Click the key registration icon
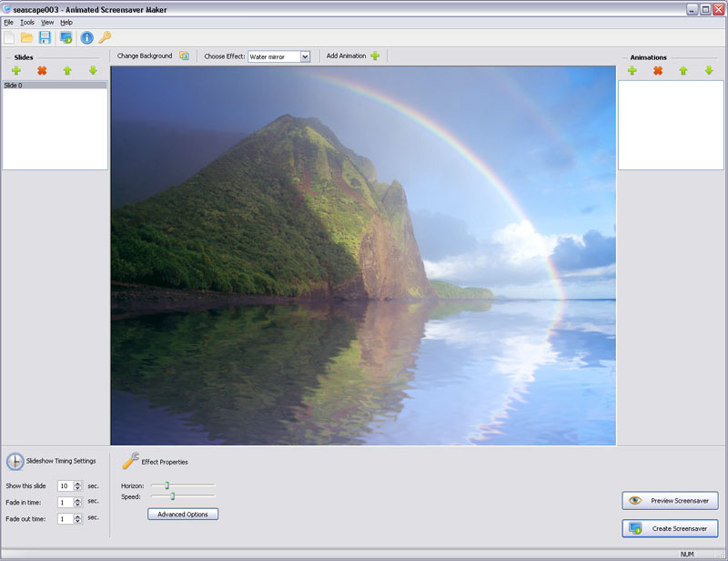Viewport: 728px width, 561px height. (105, 37)
